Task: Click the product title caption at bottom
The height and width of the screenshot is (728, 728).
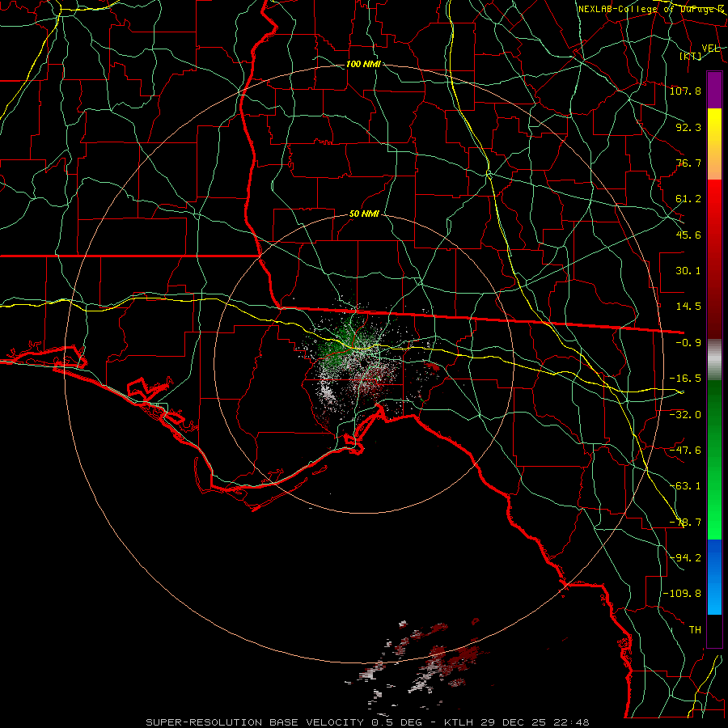Action: 367,722
